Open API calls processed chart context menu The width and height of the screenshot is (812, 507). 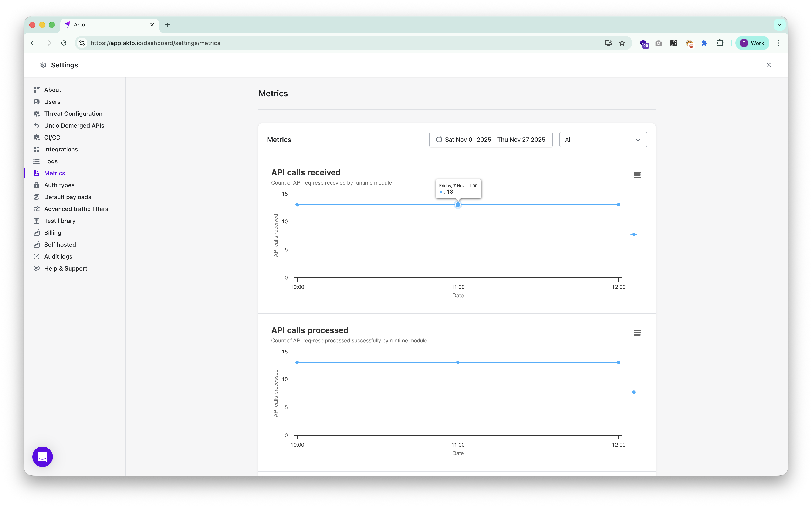pos(637,333)
